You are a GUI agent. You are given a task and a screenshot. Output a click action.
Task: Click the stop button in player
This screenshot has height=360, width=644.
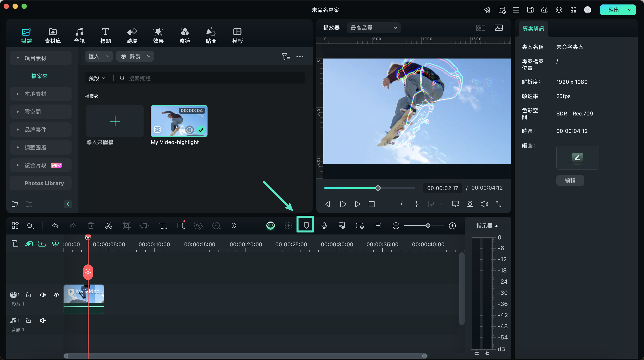[x=371, y=204]
